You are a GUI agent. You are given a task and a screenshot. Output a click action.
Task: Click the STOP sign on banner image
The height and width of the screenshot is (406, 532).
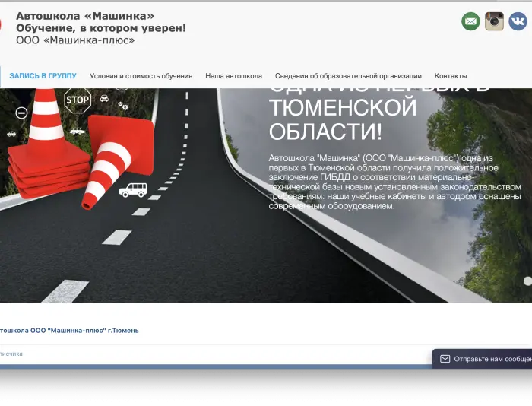coord(78,100)
